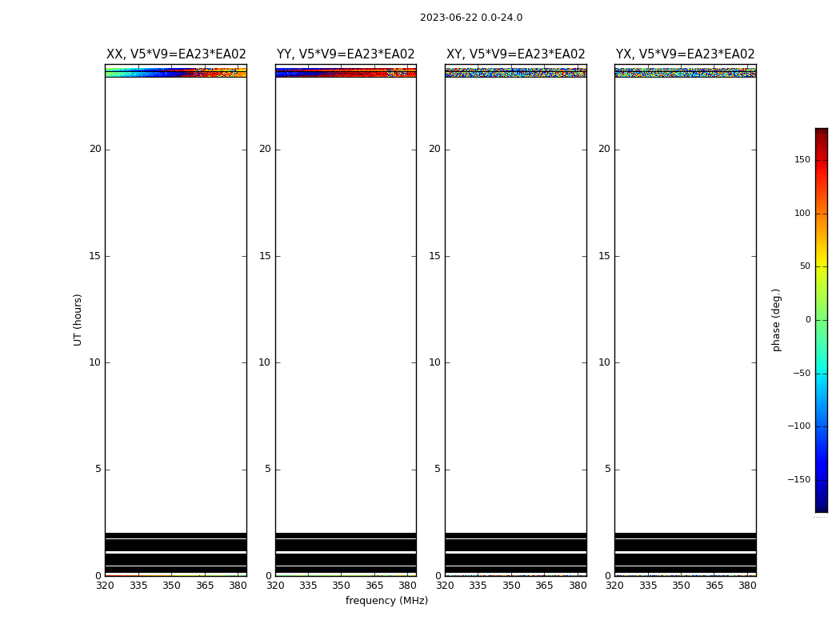840x640 pixels.
Task: Click YX panel's '380' frequency tick label
Action: (747, 586)
